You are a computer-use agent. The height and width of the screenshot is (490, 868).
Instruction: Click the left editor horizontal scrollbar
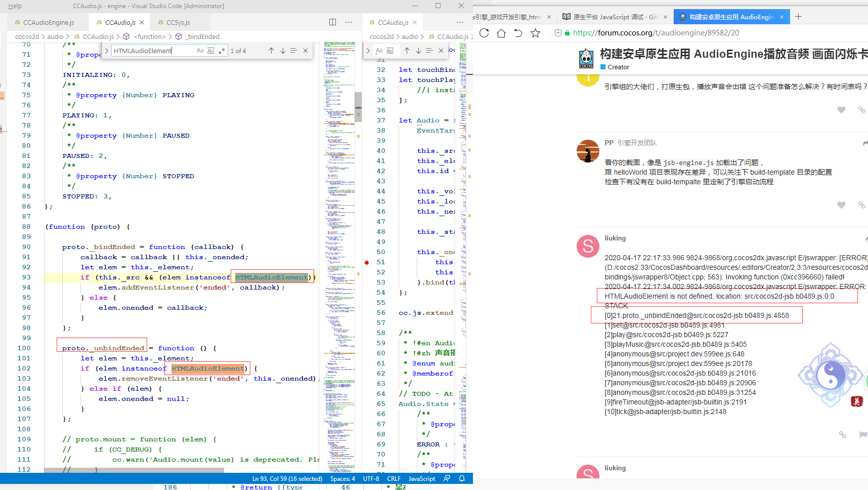[134, 470]
